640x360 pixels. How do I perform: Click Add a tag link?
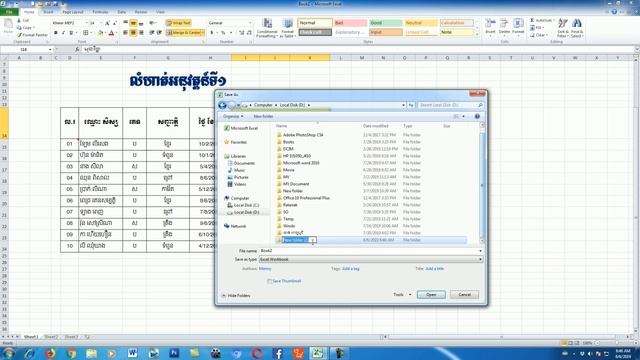click(x=351, y=269)
